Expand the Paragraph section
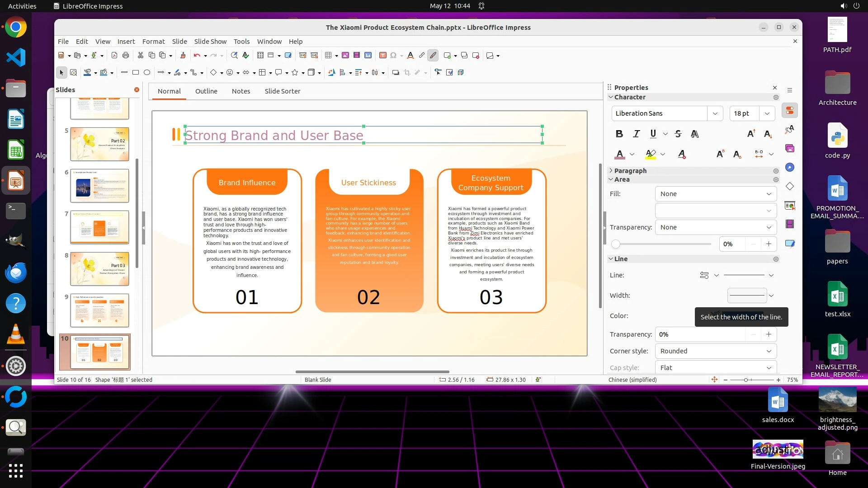 [630, 171]
